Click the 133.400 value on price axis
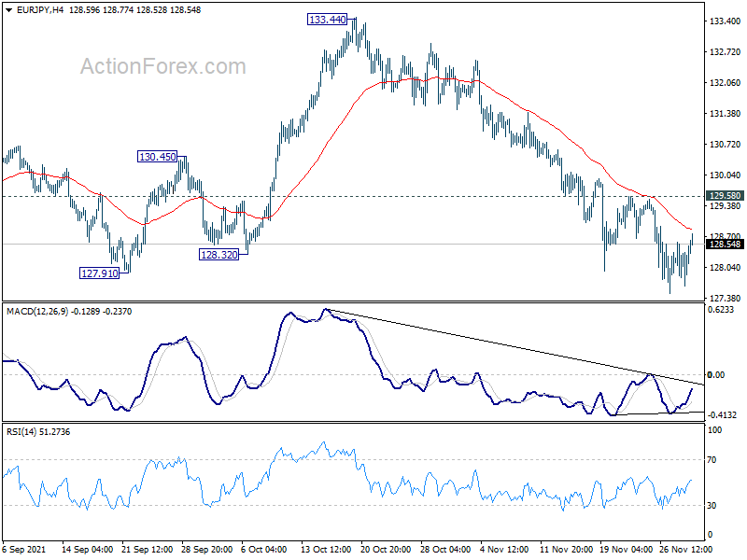This screenshot has width=747, height=560. pos(725,21)
